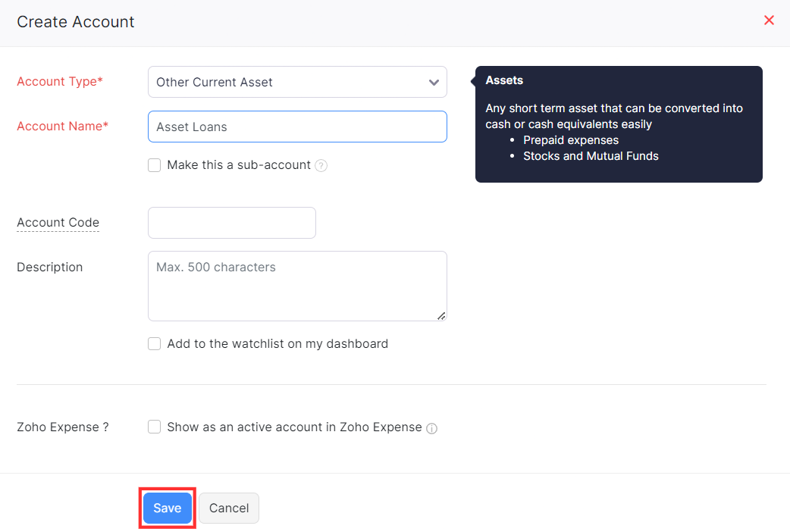
Task: Expand the Other Current Asset selector
Action: (x=297, y=82)
